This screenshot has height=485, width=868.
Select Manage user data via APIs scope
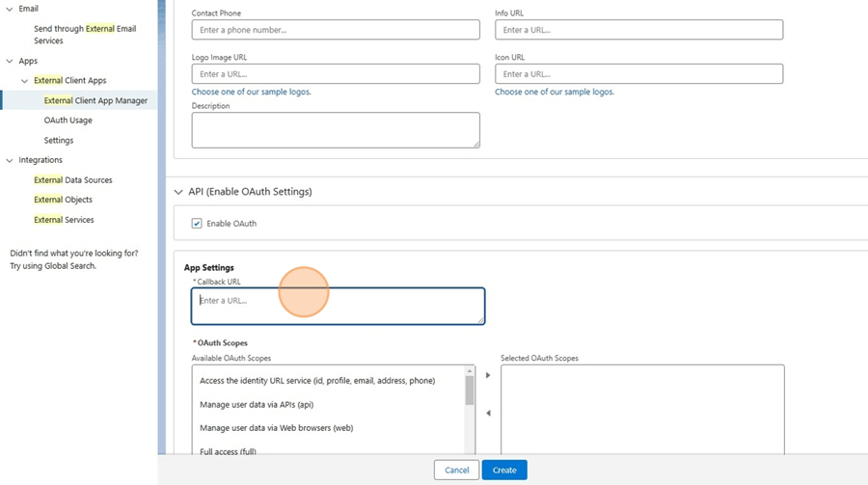[x=257, y=405]
